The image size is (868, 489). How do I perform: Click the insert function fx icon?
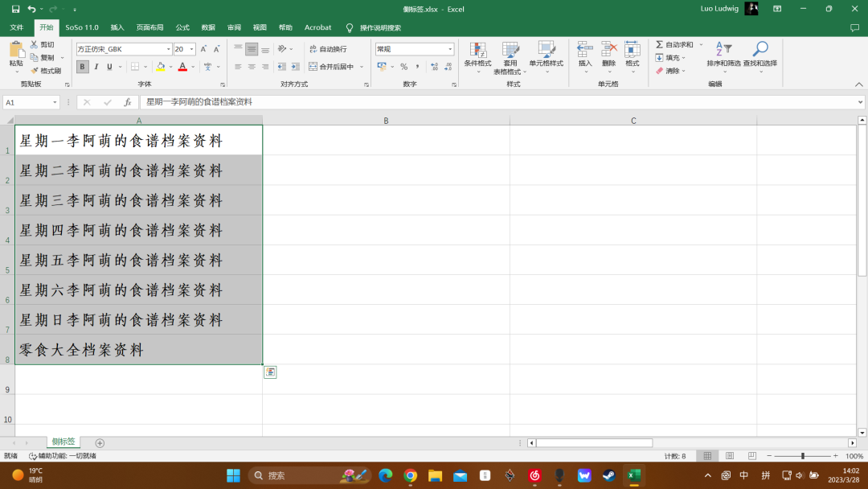(127, 102)
